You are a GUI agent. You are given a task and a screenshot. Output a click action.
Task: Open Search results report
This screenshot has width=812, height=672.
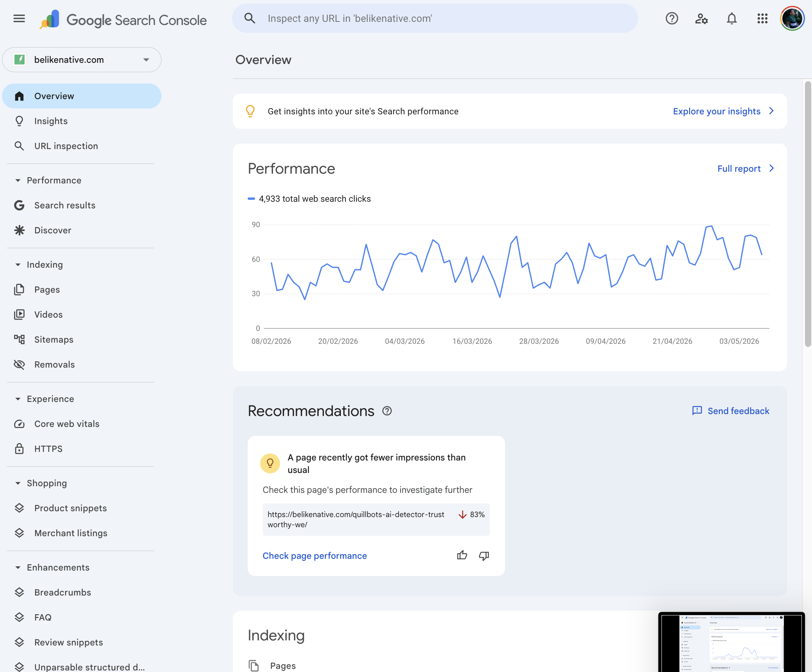(x=82, y=205)
